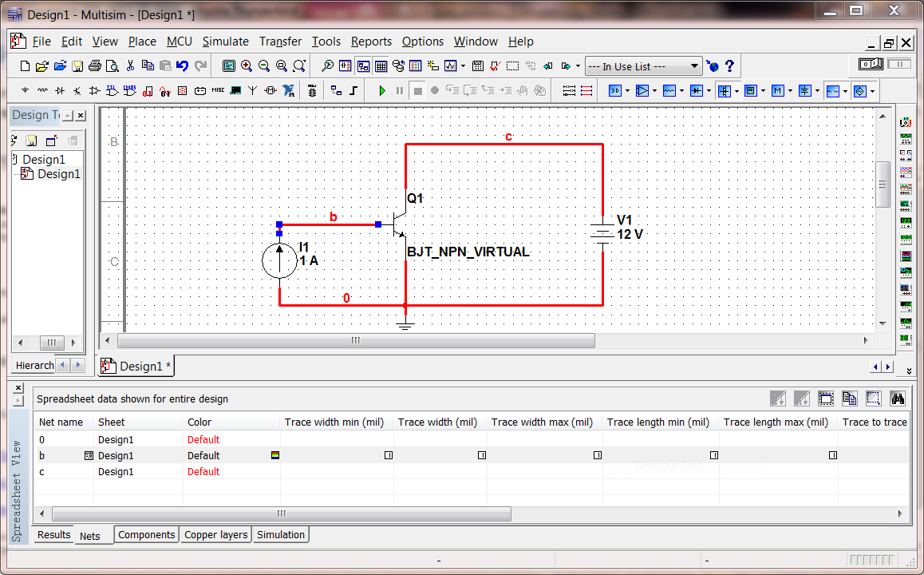Zoom out of the schematic
The image size is (924, 575).
(x=264, y=66)
